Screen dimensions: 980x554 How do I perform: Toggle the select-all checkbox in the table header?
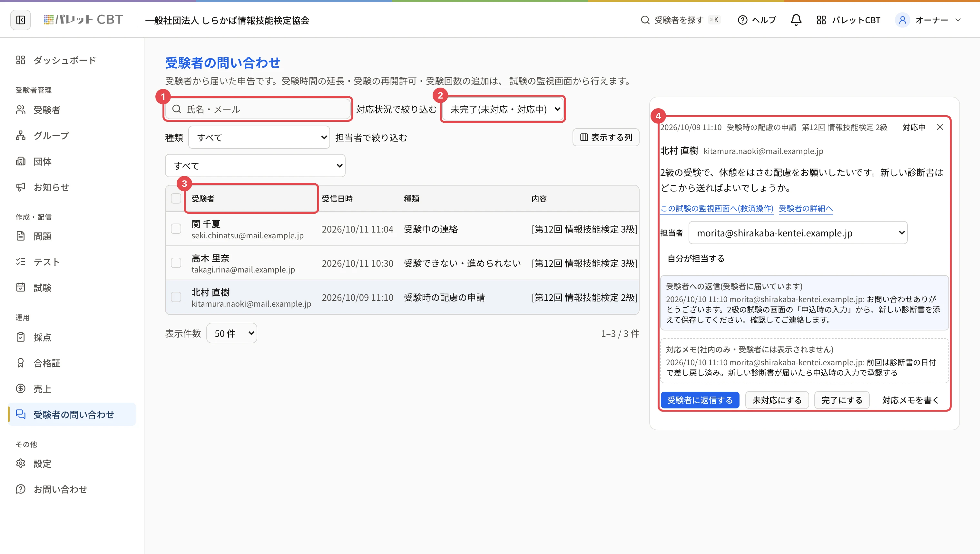[x=176, y=198]
